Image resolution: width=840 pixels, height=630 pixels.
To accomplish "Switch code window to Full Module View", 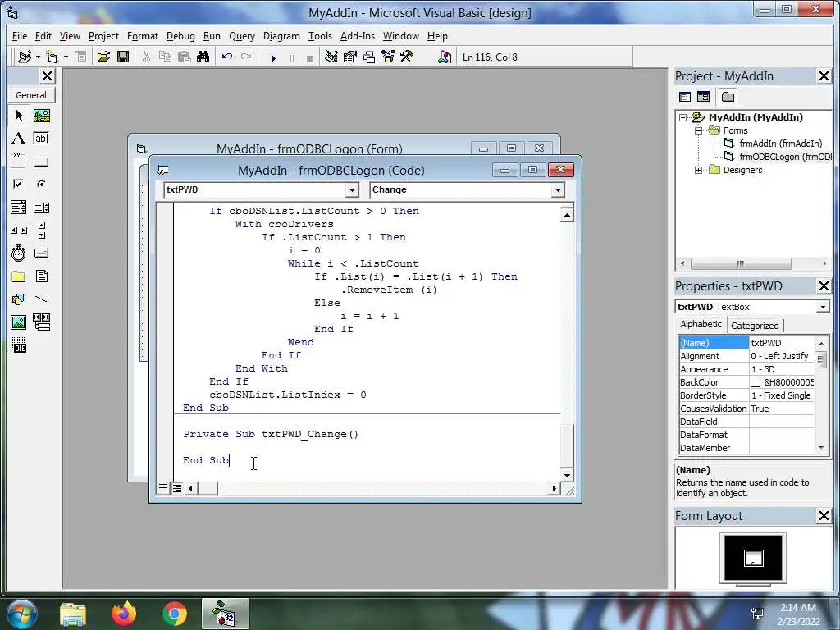I will [177, 487].
